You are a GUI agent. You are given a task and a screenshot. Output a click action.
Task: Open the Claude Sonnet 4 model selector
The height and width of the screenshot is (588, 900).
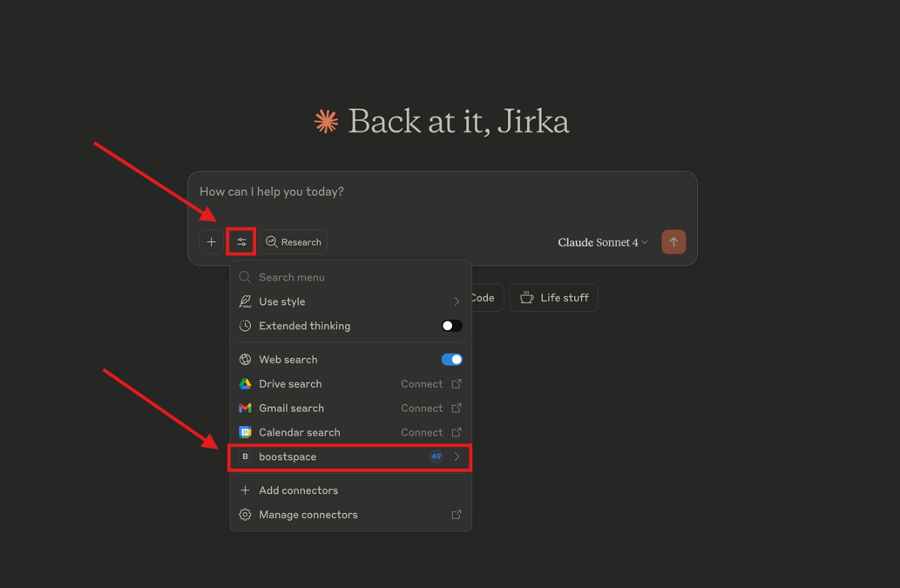coord(603,242)
